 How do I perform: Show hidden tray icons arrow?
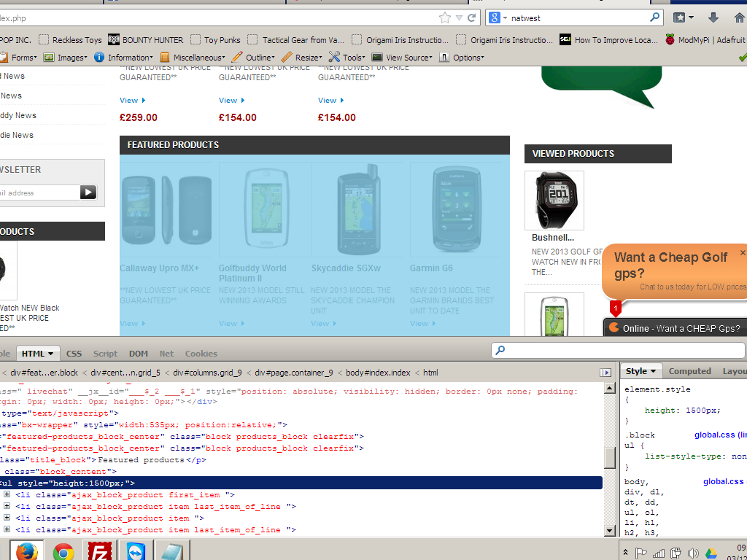pos(625,553)
